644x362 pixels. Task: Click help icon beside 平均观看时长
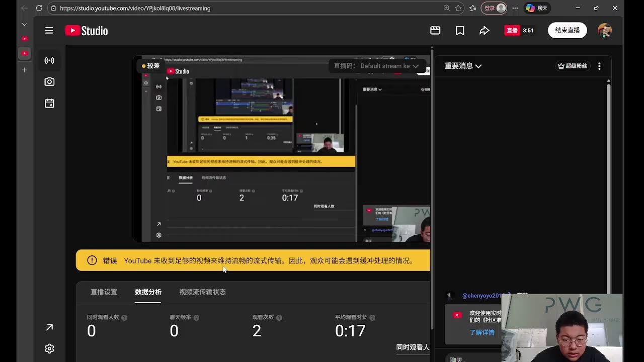(372, 318)
